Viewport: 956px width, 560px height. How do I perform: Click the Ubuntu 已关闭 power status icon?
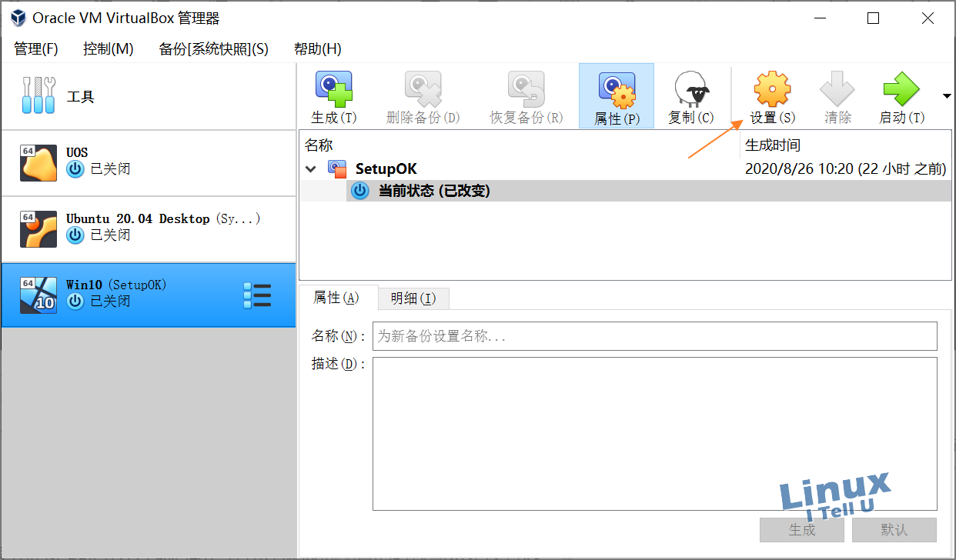pyautogui.click(x=75, y=235)
